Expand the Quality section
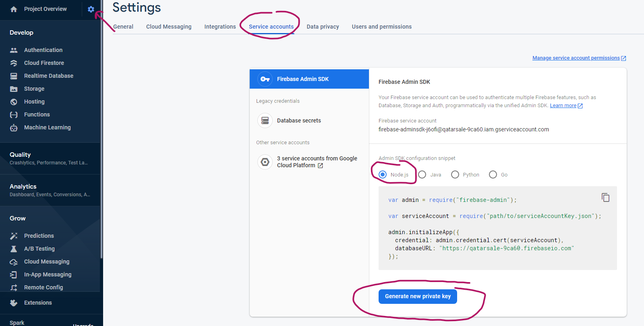The height and width of the screenshot is (326, 644). click(x=50, y=158)
